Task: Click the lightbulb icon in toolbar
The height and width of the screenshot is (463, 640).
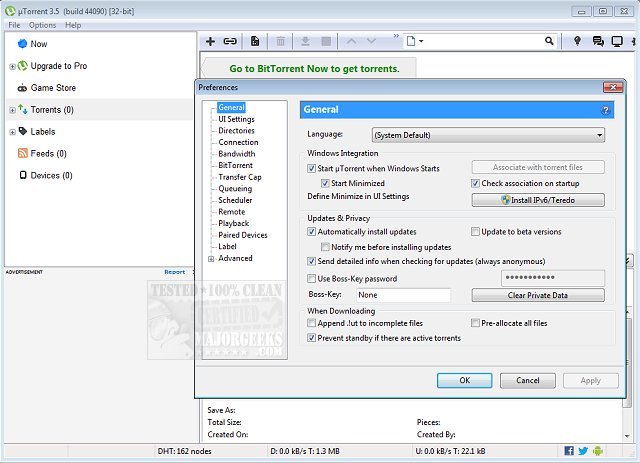Action: tap(577, 41)
